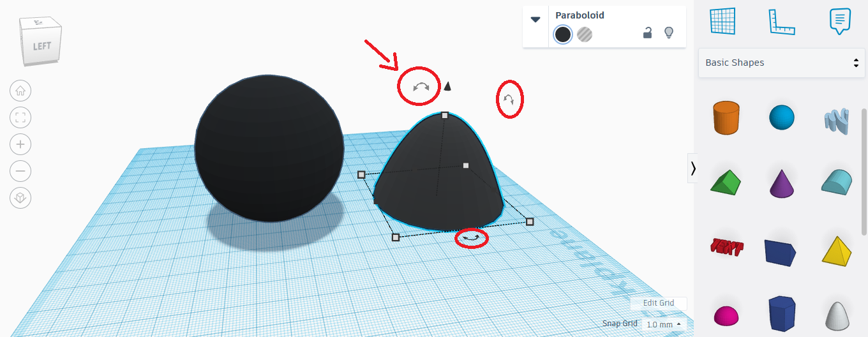Fit all shapes in view

coord(20,117)
